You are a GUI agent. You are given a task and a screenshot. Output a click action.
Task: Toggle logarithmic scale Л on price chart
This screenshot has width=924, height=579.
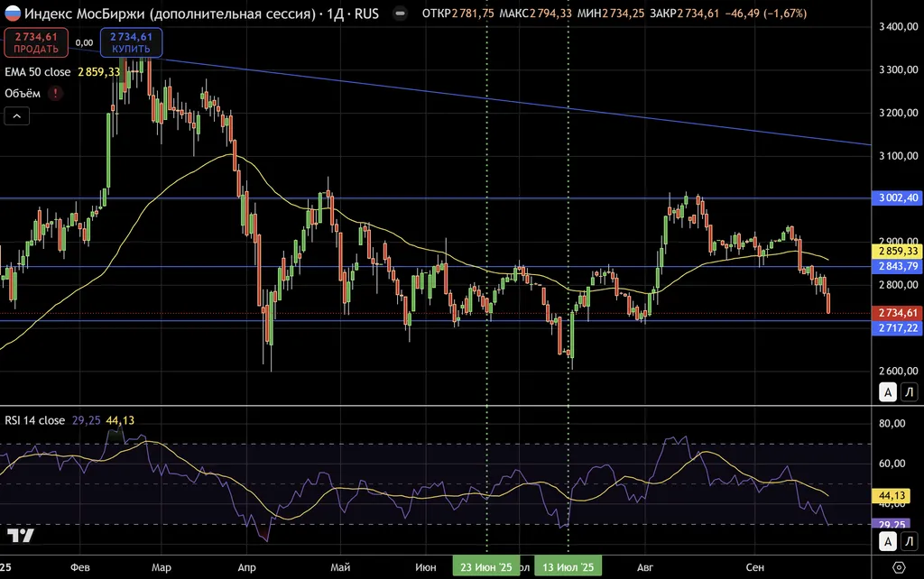(909, 391)
